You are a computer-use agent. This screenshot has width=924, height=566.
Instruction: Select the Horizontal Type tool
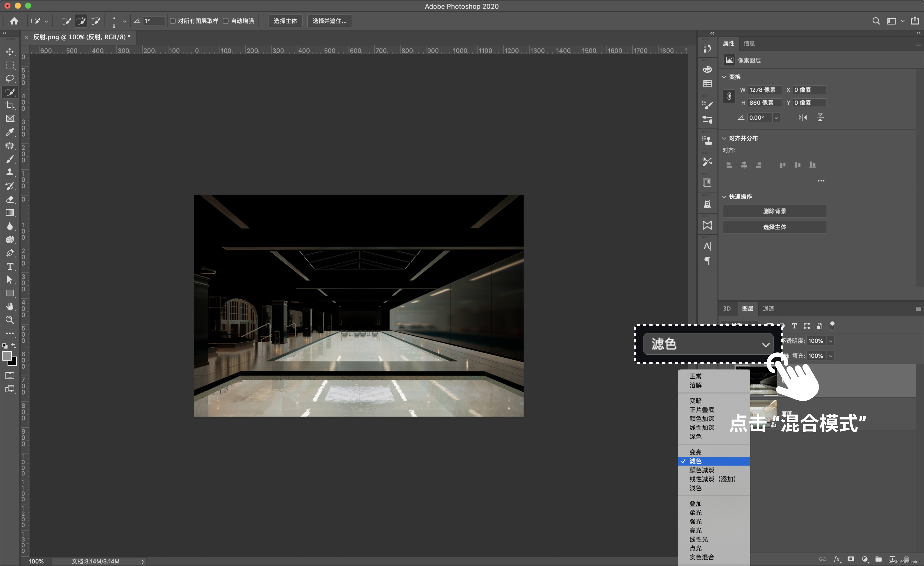[x=10, y=266]
